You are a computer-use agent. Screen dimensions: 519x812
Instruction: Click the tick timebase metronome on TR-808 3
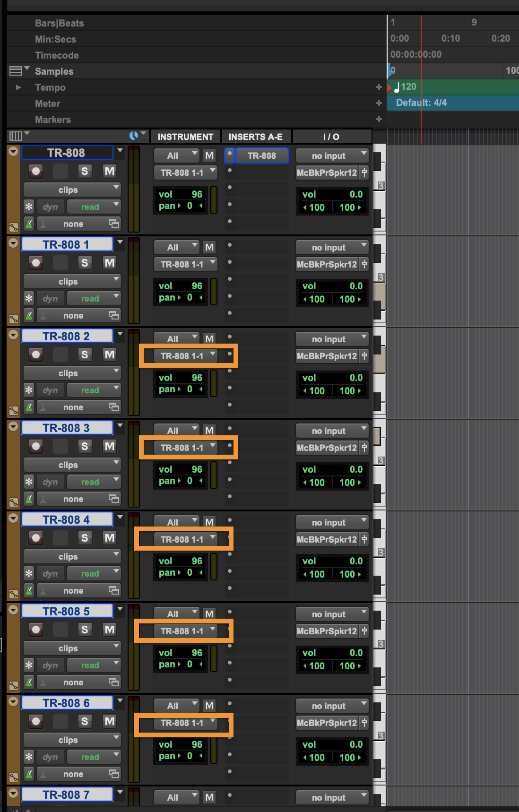[29, 499]
